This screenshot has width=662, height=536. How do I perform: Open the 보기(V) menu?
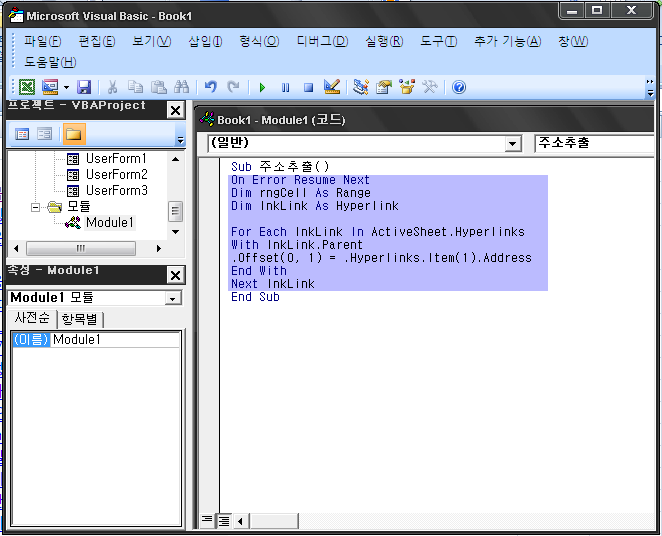[152, 41]
